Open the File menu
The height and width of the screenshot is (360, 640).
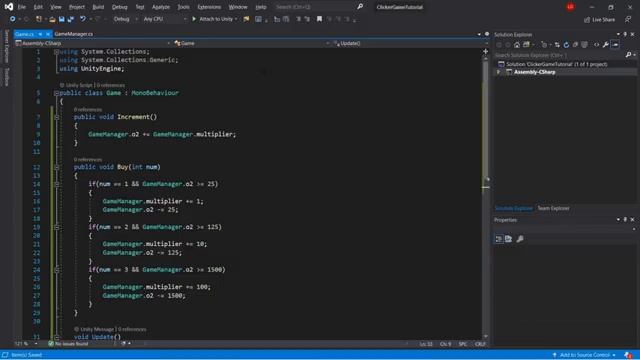coord(22,7)
